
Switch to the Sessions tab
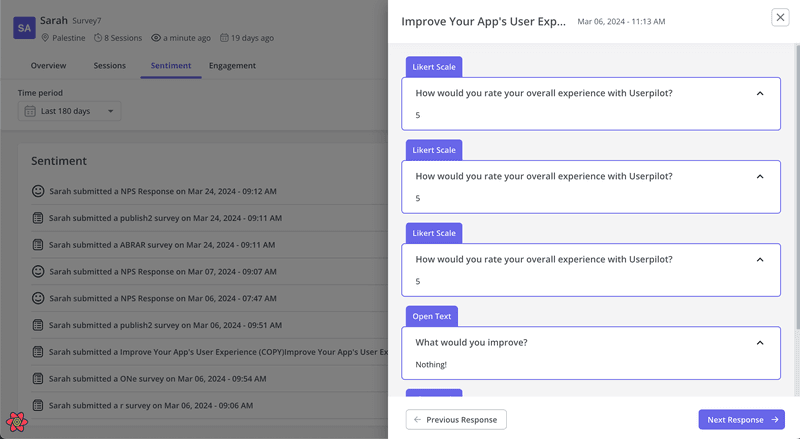[110, 65]
